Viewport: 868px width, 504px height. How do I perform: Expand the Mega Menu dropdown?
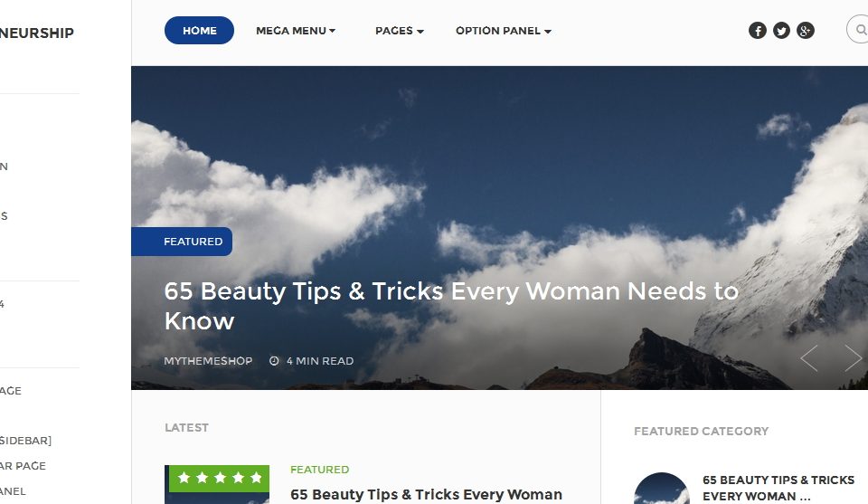tap(296, 31)
